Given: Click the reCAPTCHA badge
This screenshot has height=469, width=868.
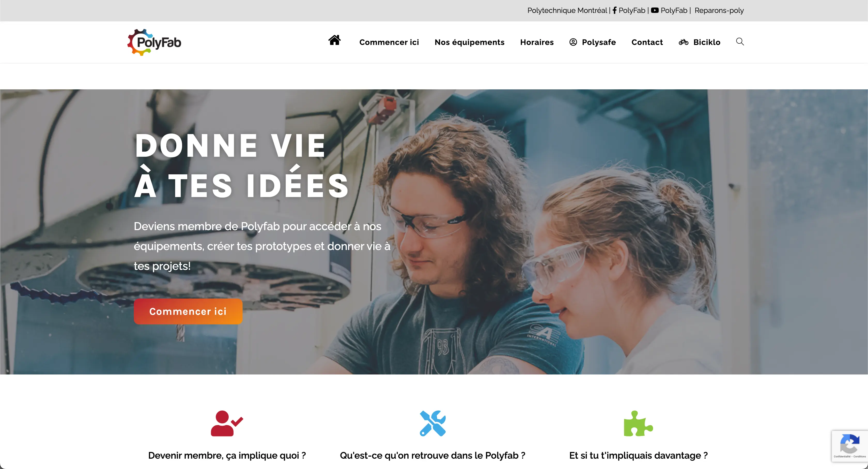Looking at the screenshot, I should click(849, 446).
